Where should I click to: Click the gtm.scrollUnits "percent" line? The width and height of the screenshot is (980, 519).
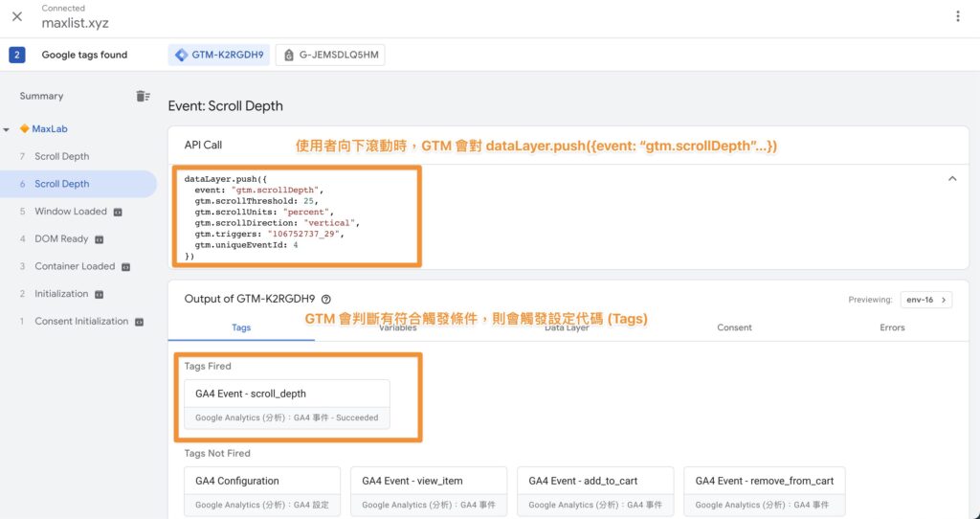264,212
